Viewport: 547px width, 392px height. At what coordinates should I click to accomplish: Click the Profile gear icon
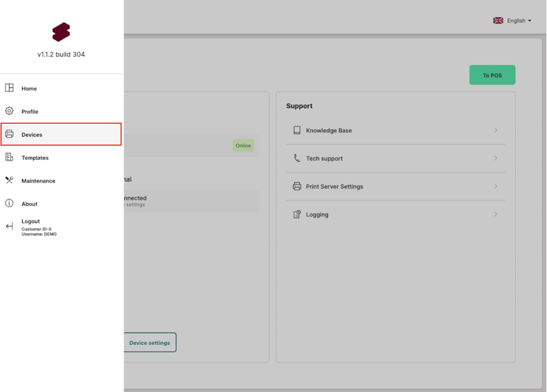pyautogui.click(x=9, y=111)
